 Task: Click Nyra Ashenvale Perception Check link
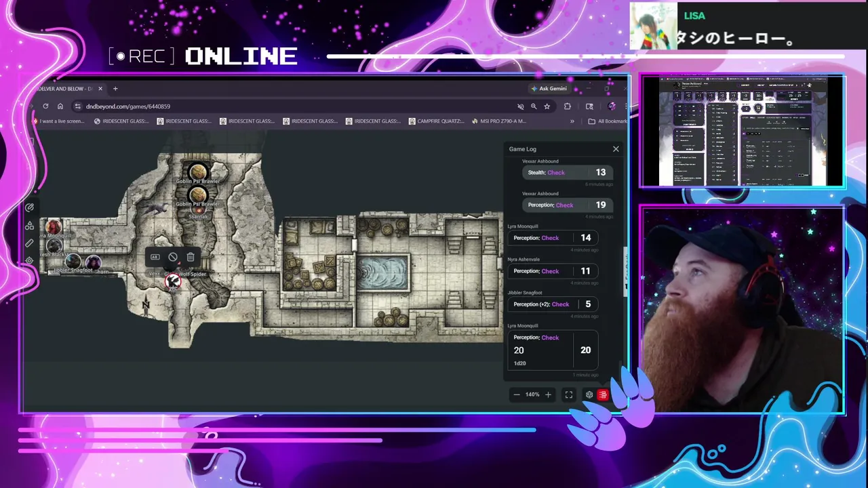tap(550, 271)
